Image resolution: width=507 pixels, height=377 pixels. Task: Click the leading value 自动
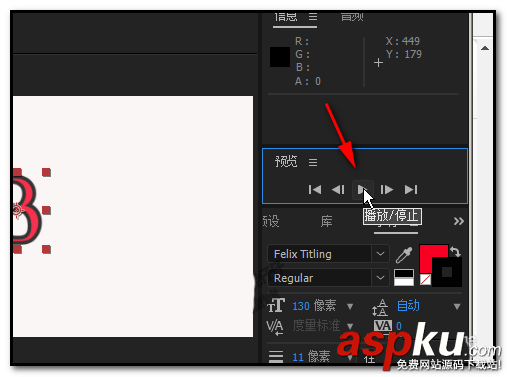pyautogui.click(x=408, y=306)
